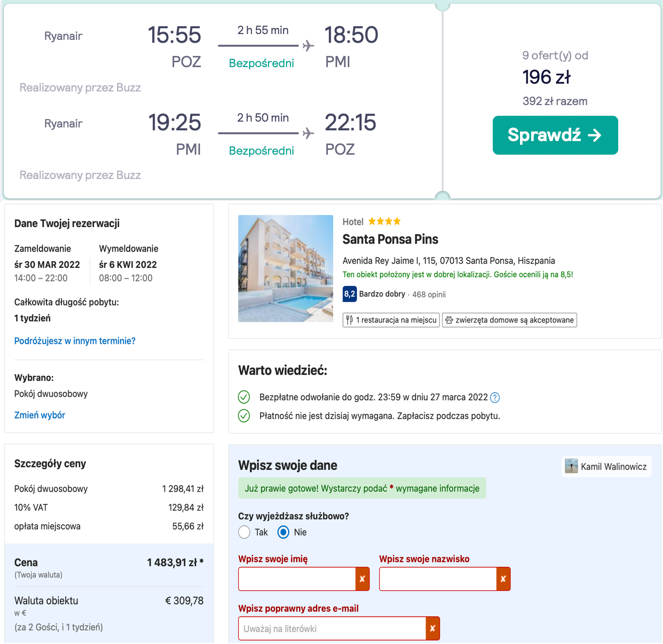Open the Santa Ponsa Pins hotel photo
The image size is (663, 644).
pyautogui.click(x=286, y=268)
